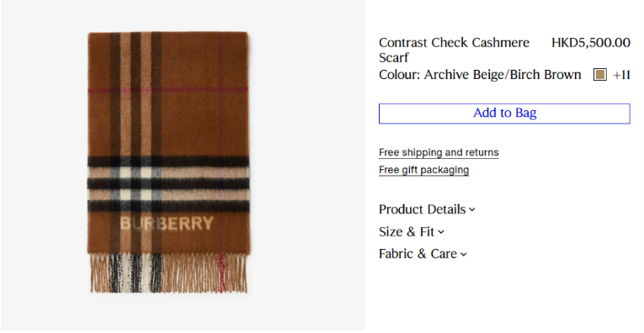Click the thin horizontal red stripe near the scarf top
Screen dimensions: 644x333
[x=168, y=90]
